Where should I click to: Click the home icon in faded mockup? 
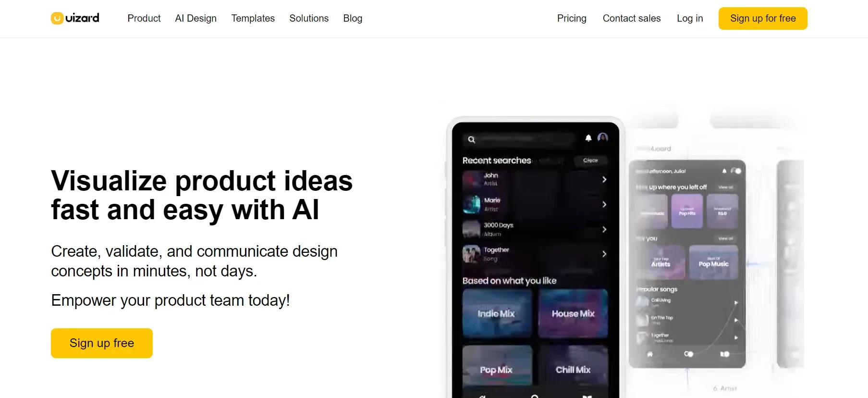coord(650,354)
